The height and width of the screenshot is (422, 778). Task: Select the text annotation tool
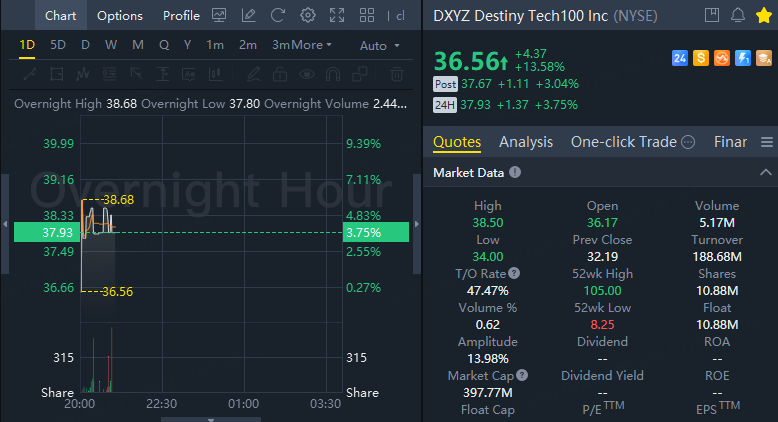pos(189,74)
